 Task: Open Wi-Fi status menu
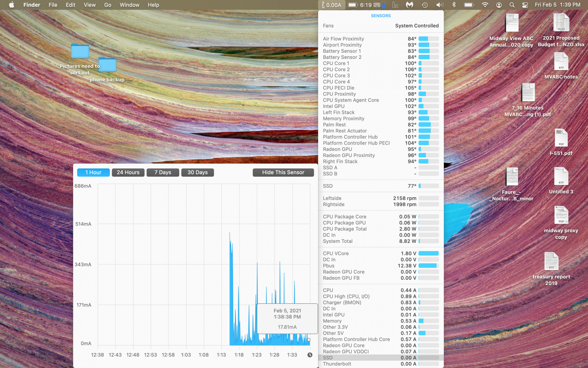(485, 5)
